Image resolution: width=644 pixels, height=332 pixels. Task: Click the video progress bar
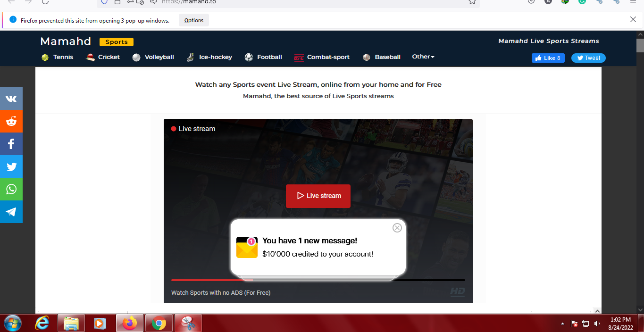coord(318,280)
